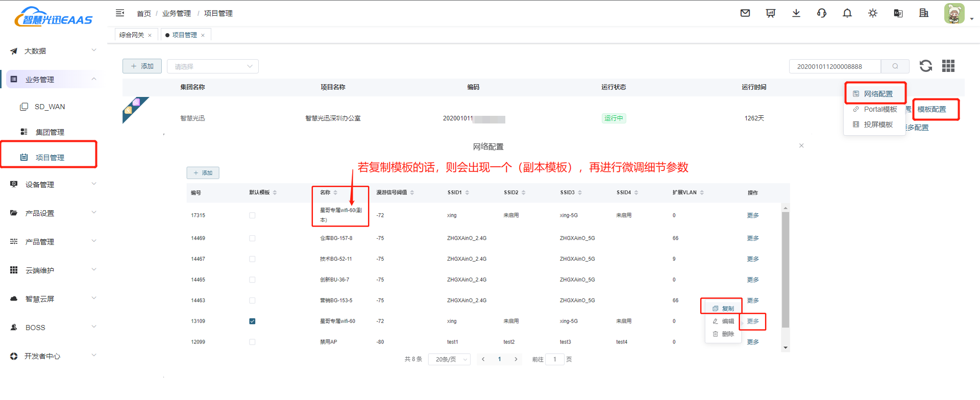Click the 添加 button above project table
This screenshot has width=980, height=400.
pos(142,66)
